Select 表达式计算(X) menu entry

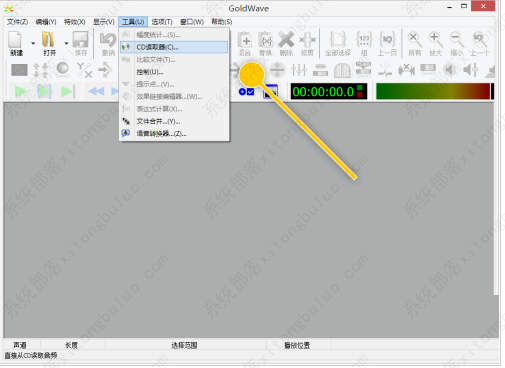(174, 109)
